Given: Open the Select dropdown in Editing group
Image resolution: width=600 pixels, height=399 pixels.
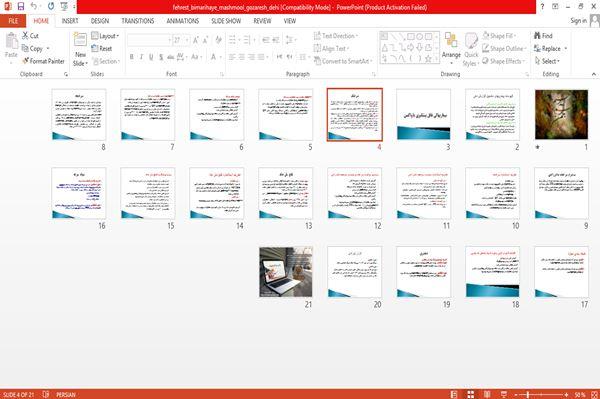Looking at the screenshot, I should pyautogui.click(x=547, y=61).
